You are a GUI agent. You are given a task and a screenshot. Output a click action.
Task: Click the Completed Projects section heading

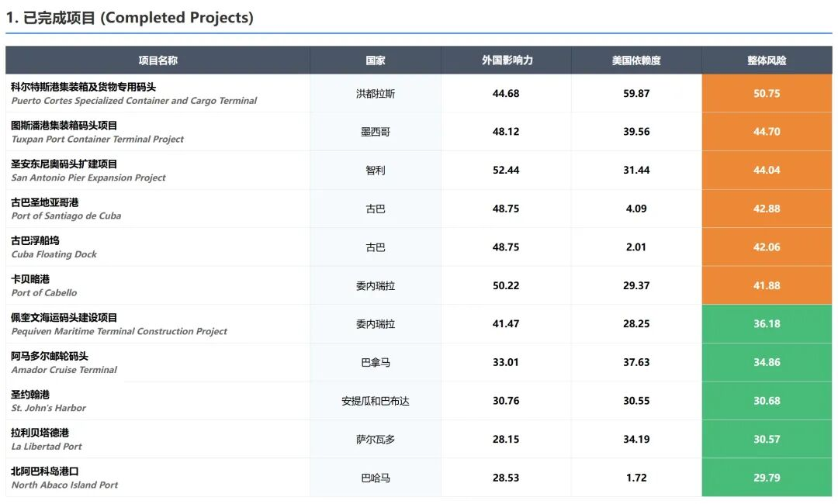[130, 18]
